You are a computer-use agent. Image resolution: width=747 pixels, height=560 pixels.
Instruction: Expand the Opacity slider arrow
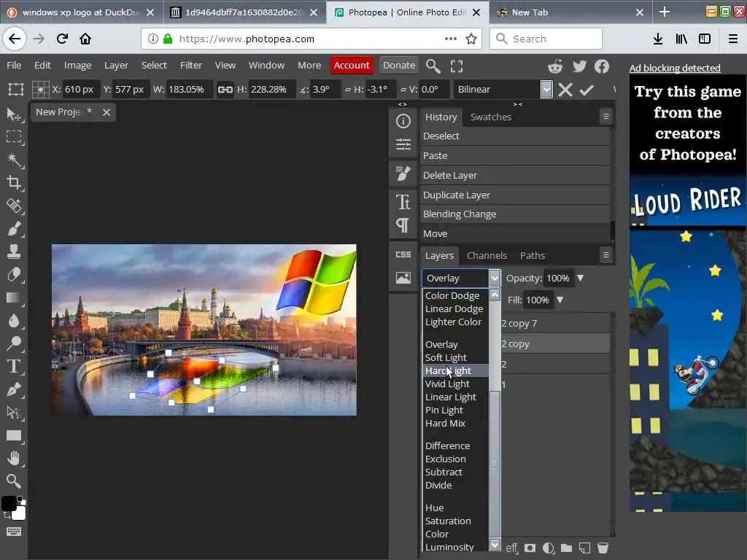tap(580, 278)
